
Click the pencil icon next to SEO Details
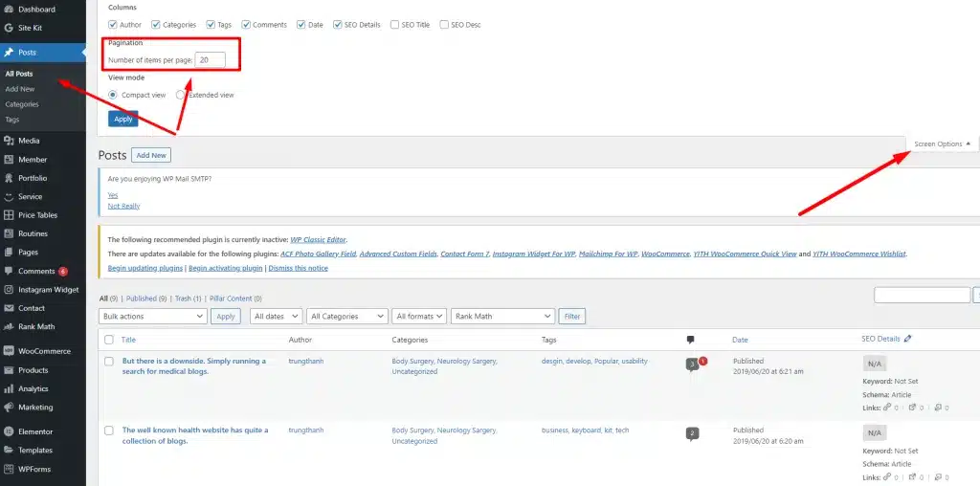pos(908,339)
